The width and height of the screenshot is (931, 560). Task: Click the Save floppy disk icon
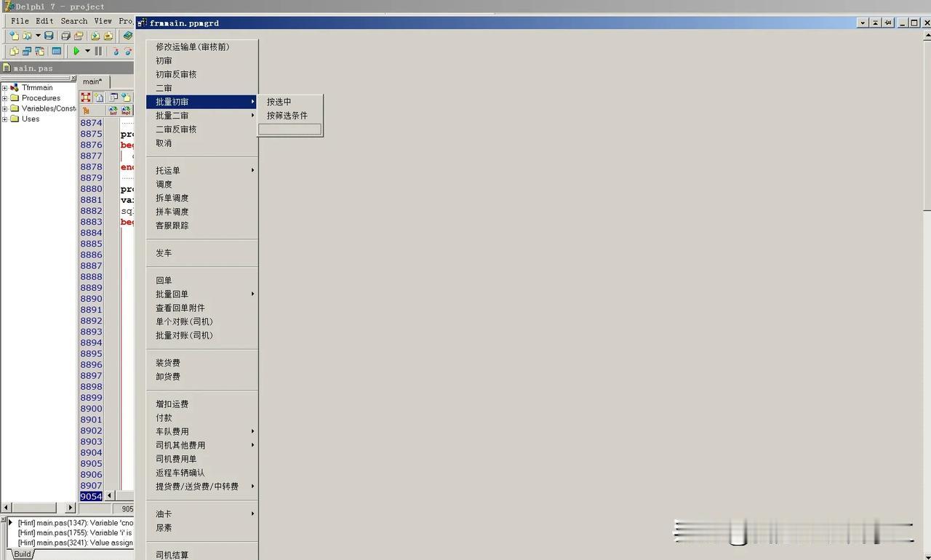coord(49,35)
